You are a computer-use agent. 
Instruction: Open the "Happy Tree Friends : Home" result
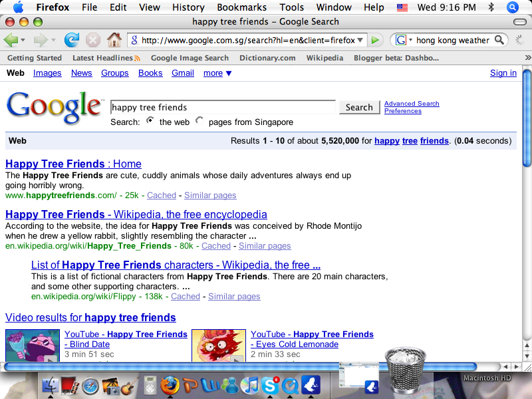(x=73, y=164)
